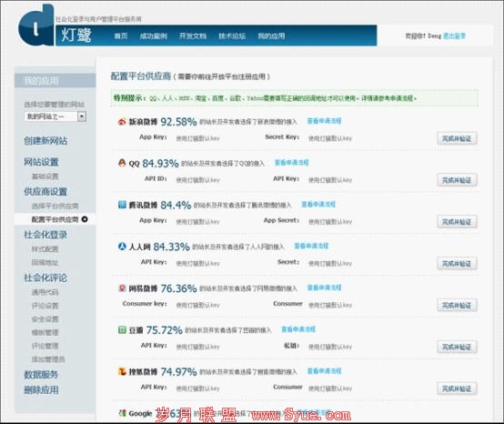Open 技术论坛 in the top navigation
The height and width of the screenshot is (424, 504).
[232, 36]
